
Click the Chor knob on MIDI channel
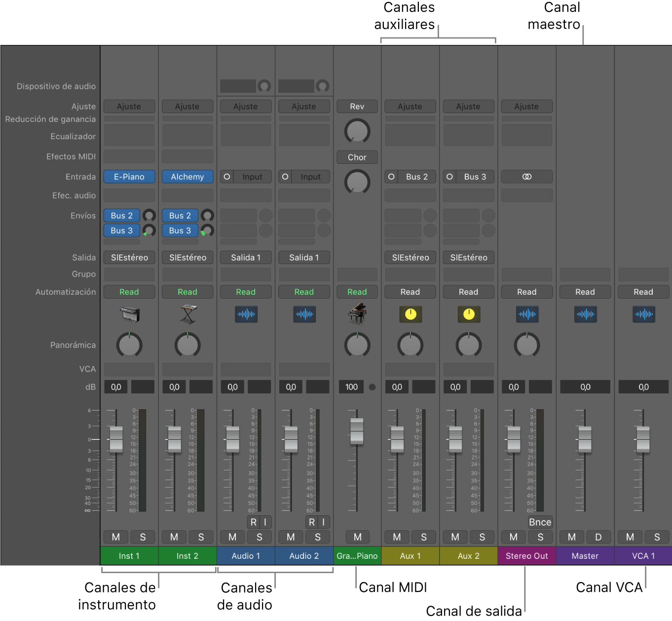pyautogui.click(x=357, y=182)
